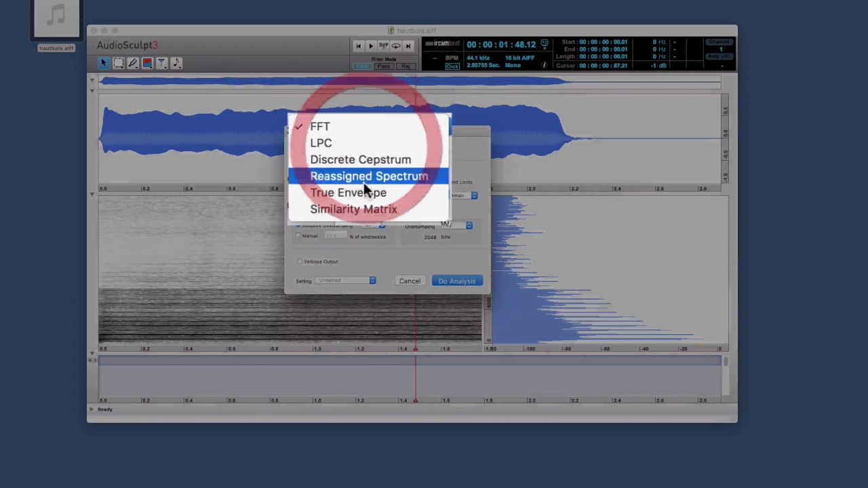Image resolution: width=868 pixels, height=488 pixels.
Task: Start playback with the play button
Action: point(371,46)
